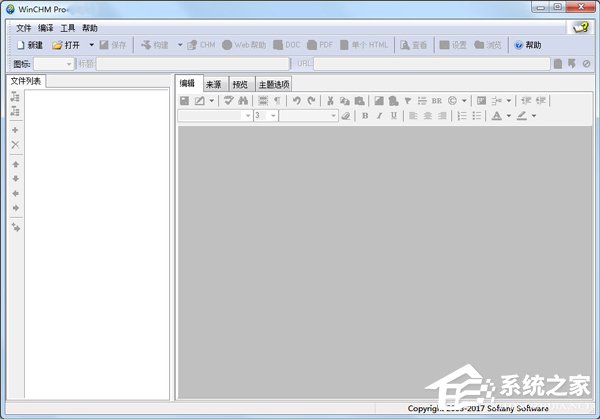Click the CHM output button
Image resolution: width=600 pixels, height=419 pixels.
pos(201,45)
